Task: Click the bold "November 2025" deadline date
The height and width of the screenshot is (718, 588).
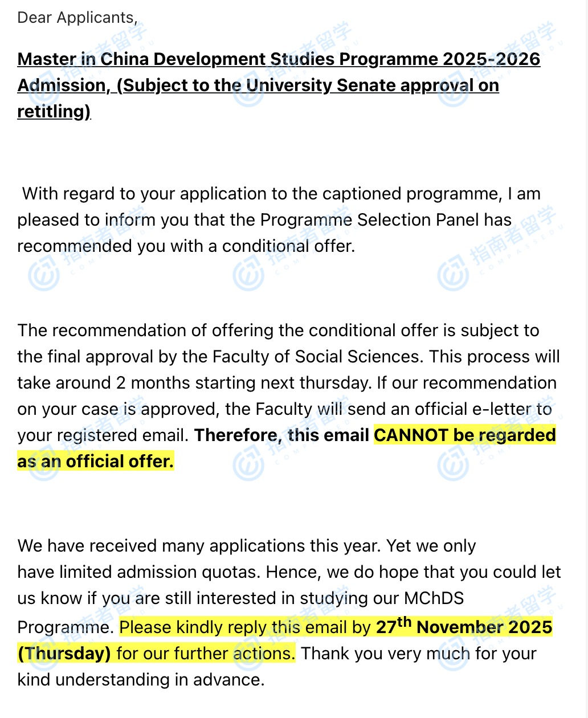Action: [484, 627]
